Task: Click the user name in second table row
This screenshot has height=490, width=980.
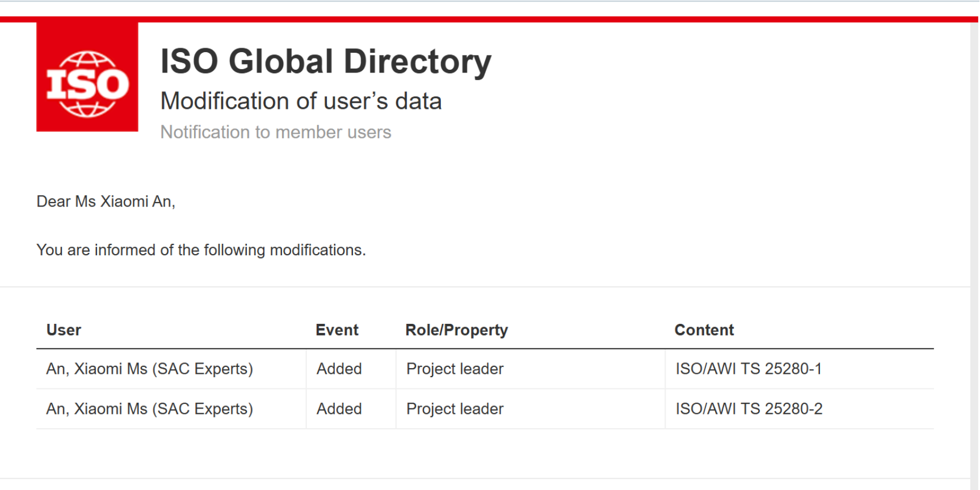Action: pyautogui.click(x=149, y=409)
